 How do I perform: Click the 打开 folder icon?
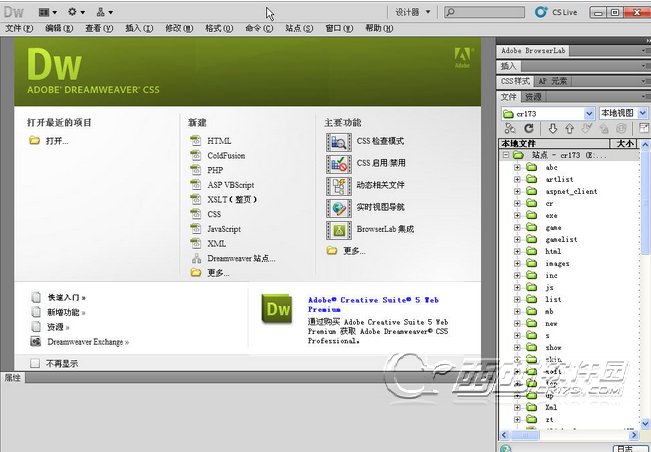coord(34,141)
